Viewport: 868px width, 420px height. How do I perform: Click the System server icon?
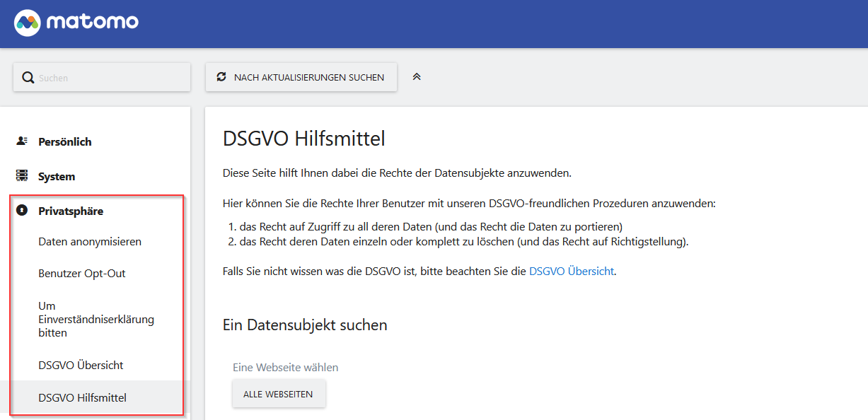pyautogui.click(x=22, y=176)
